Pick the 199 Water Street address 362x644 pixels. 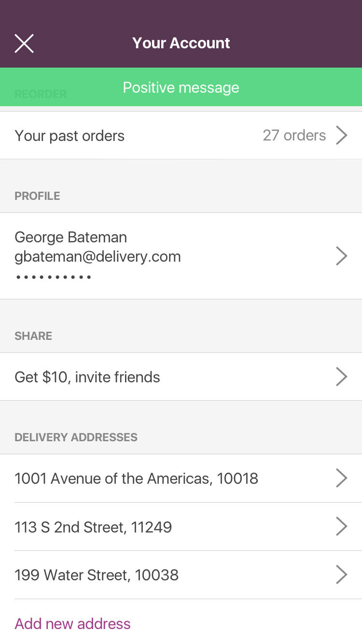point(97,575)
